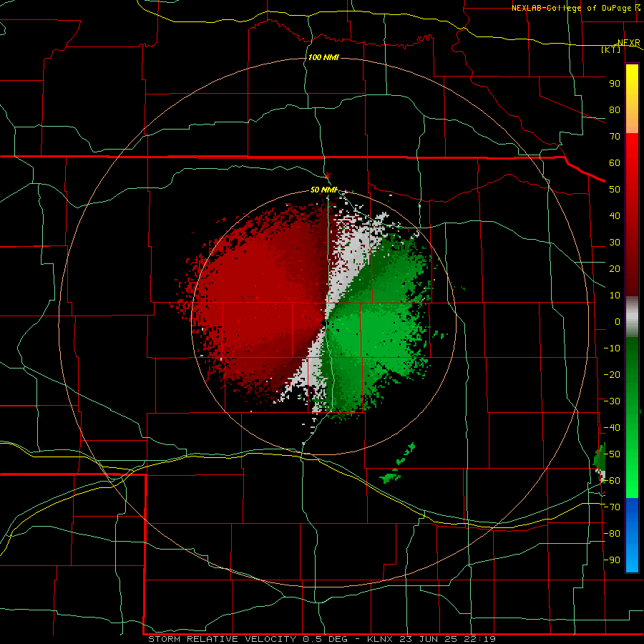This screenshot has width=644, height=644.
Task: Click the 0 value on the velocity scale
Action: point(618,322)
